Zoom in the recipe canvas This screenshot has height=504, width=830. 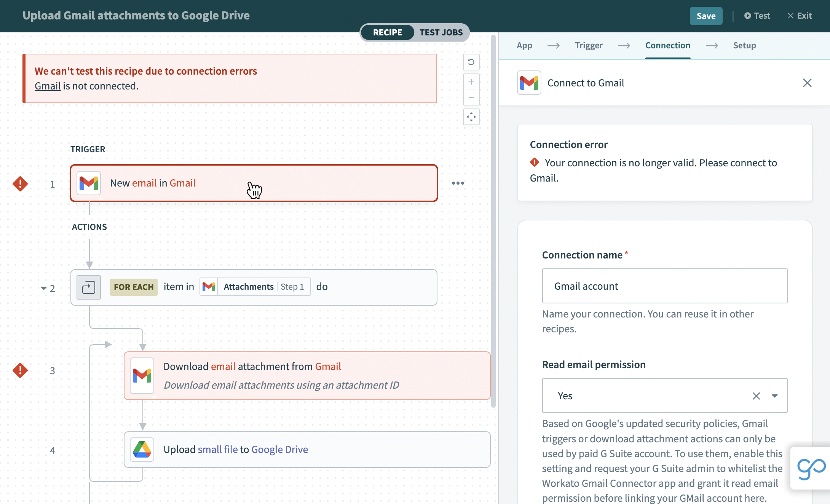click(x=471, y=82)
